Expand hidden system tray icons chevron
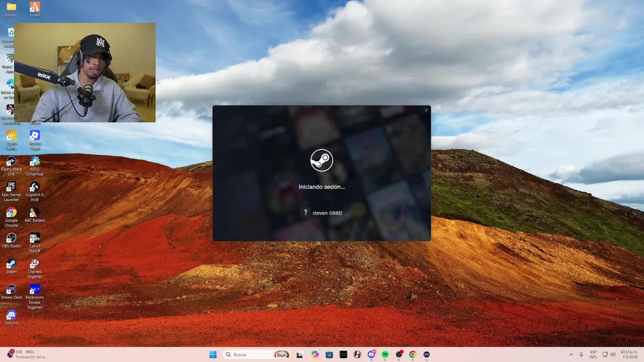This screenshot has width=644, height=362. 571,354
